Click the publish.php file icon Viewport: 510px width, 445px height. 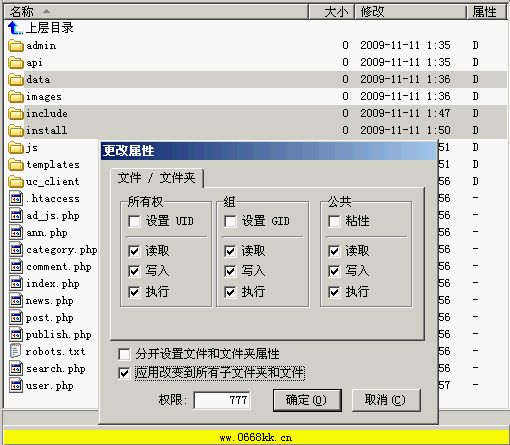pyautogui.click(x=16, y=335)
